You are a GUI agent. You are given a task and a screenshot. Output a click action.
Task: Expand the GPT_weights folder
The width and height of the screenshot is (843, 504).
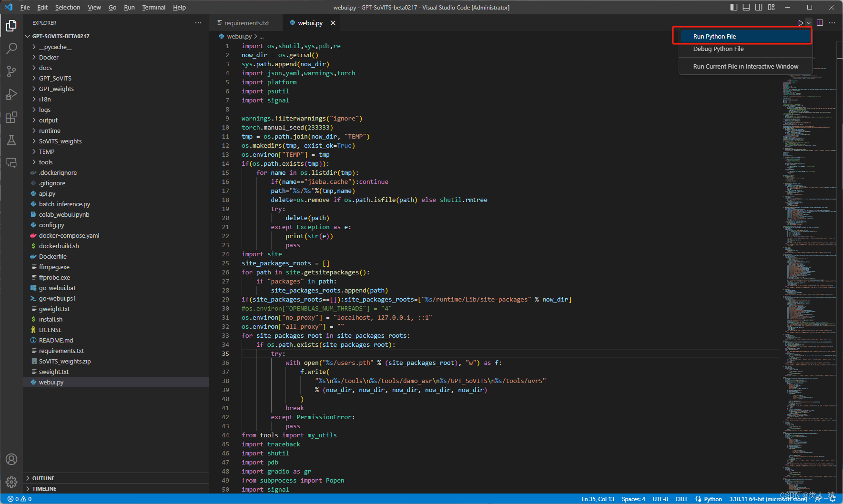[117, 89]
